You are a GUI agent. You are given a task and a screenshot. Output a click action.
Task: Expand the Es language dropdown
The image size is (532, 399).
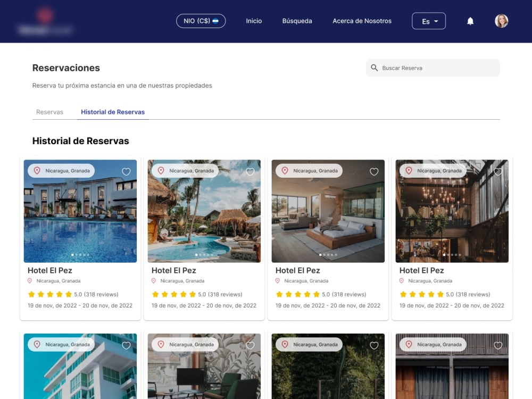point(428,21)
